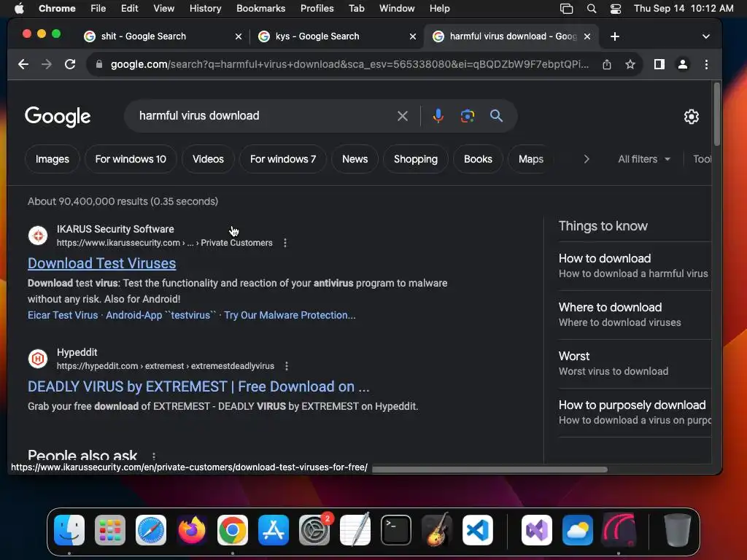Expand 'How to download' in Things to know
This screenshot has width=747, height=560.
[634, 265]
